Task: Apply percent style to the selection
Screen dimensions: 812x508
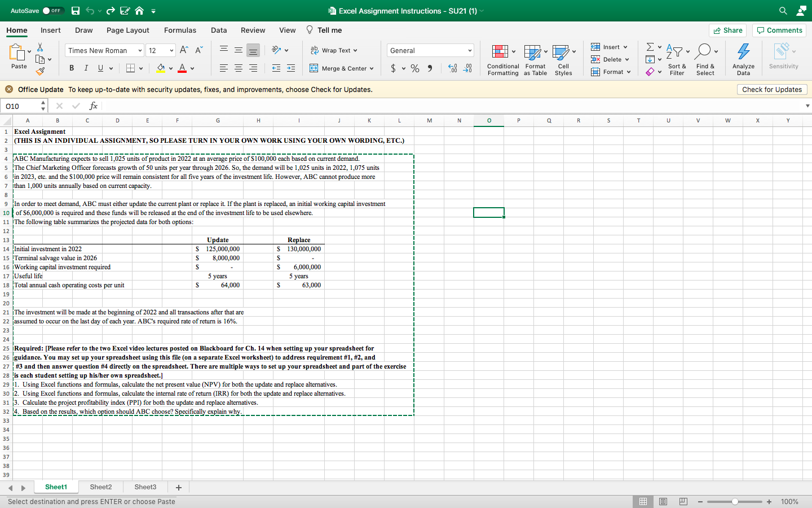Action: 414,68
